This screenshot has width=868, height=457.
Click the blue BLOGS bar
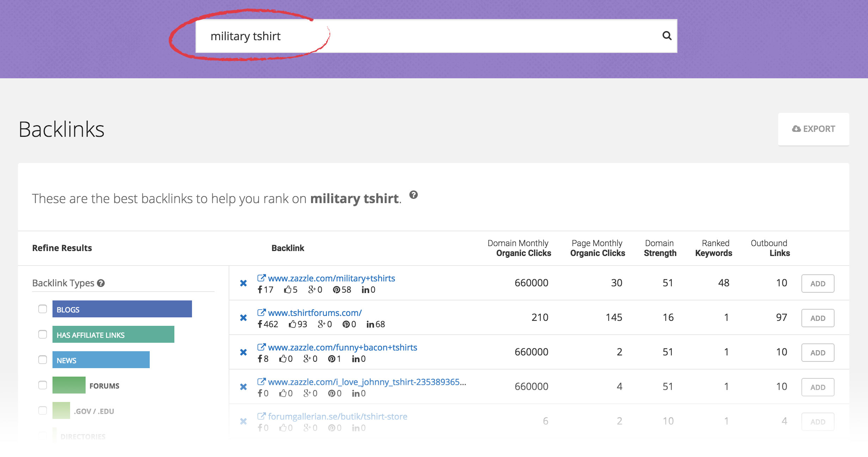click(x=122, y=309)
